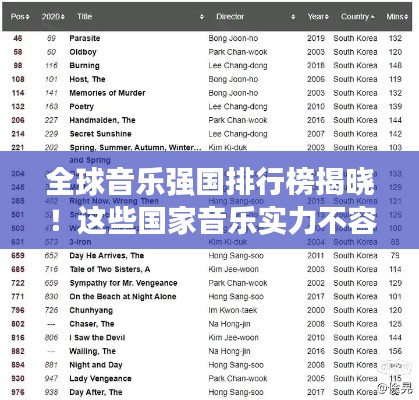Screen dimensions: 419x400
Task: Click the title Chunhyang
Action: click(x=91, y=310)
